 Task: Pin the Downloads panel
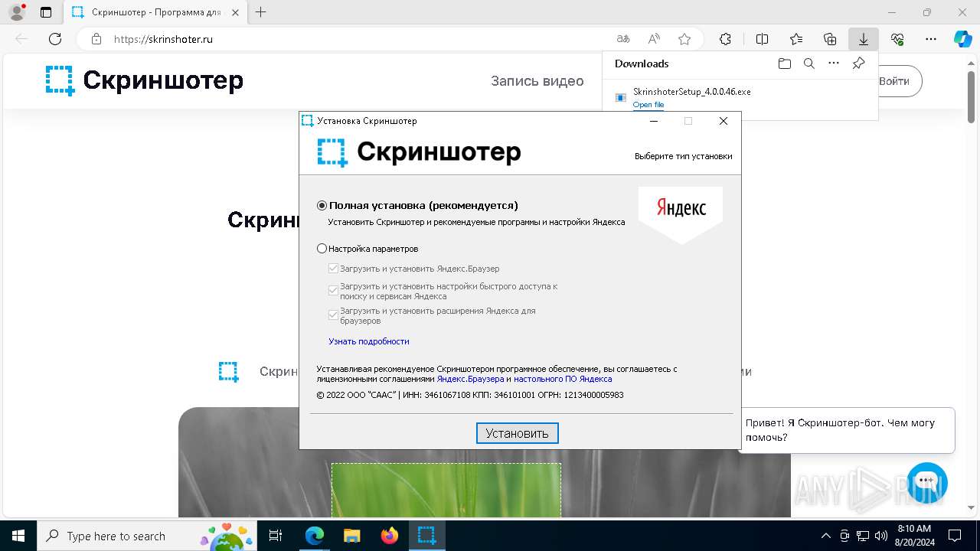click(x=858, y=64)
